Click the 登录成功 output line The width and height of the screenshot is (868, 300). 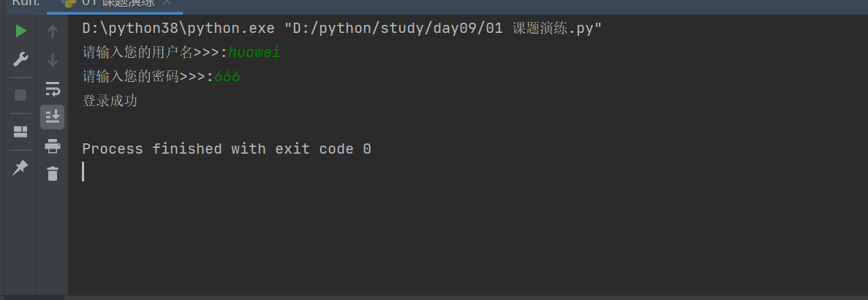tap(110, 101)
